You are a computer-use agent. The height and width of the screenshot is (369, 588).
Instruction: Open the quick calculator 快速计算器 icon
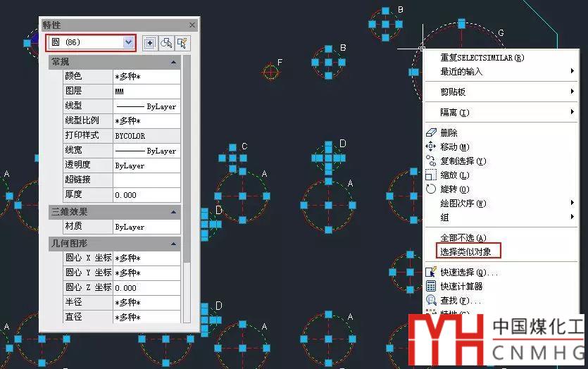click(431, 286)
